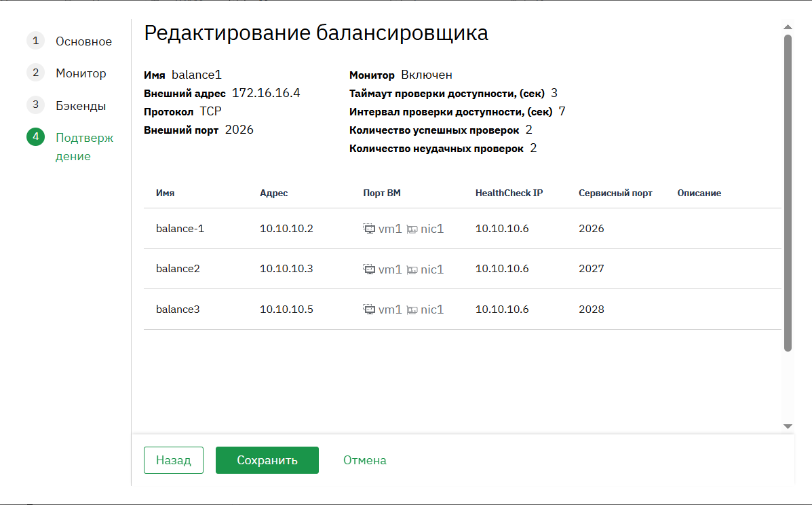Click HealthCheck IP in balance3 row
The width and height of the screenshot is (812, 505).
click(502, 310)
